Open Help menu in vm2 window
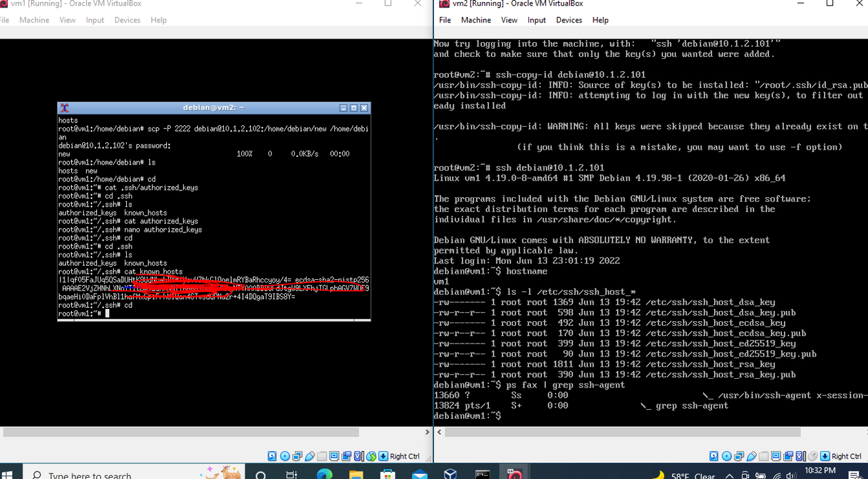This screenshot has height=479, width=868. coord(600,20)
